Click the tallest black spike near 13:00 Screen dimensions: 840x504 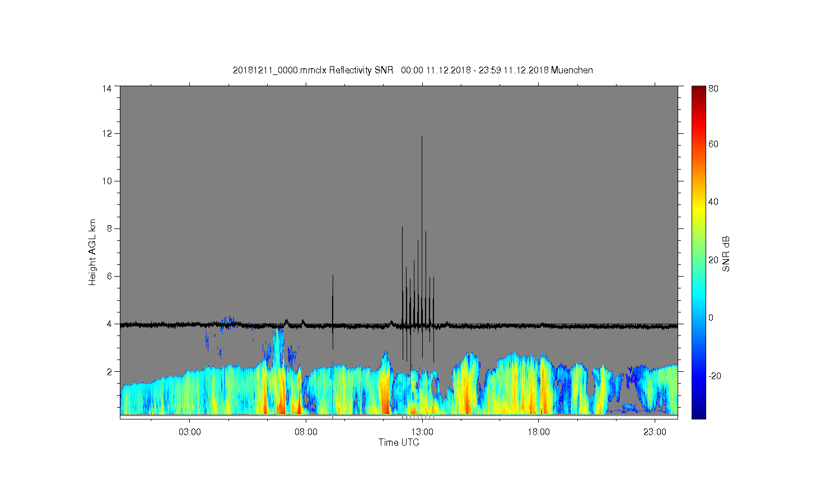click(422, 246)
